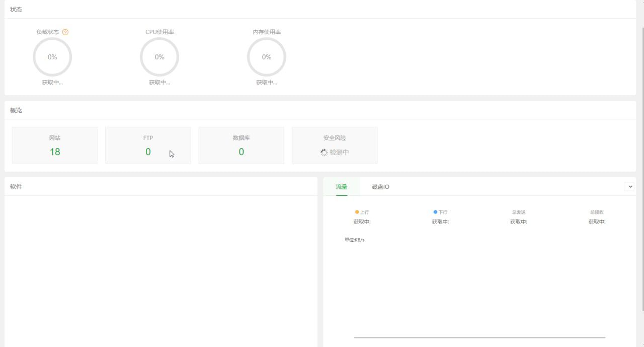Click the 总接收 label
Image resolution: width=644 pixels, height=347 pixels.
(x=597, y=213)
